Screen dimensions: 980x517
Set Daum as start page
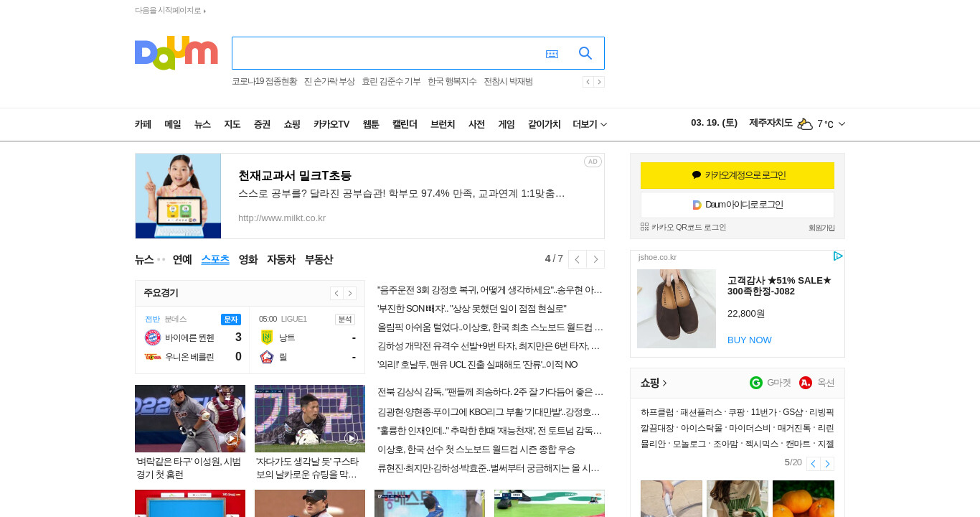(x=170, y=11)
